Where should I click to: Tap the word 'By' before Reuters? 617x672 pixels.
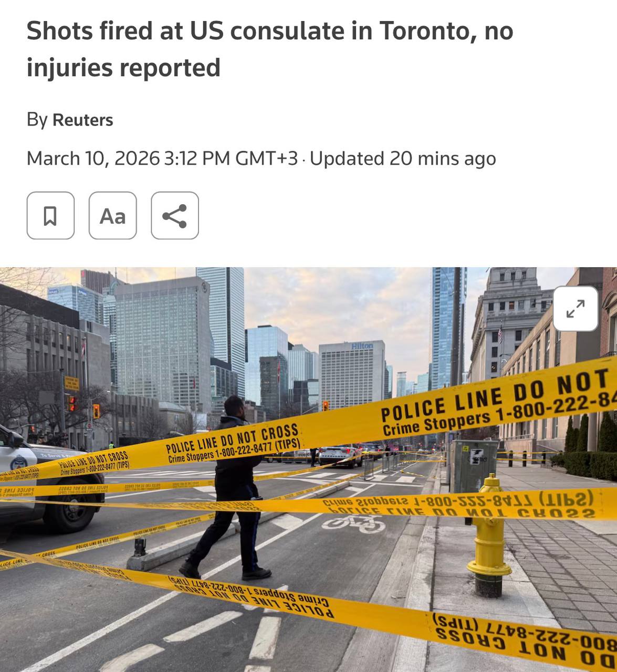(x=37, y=120)
